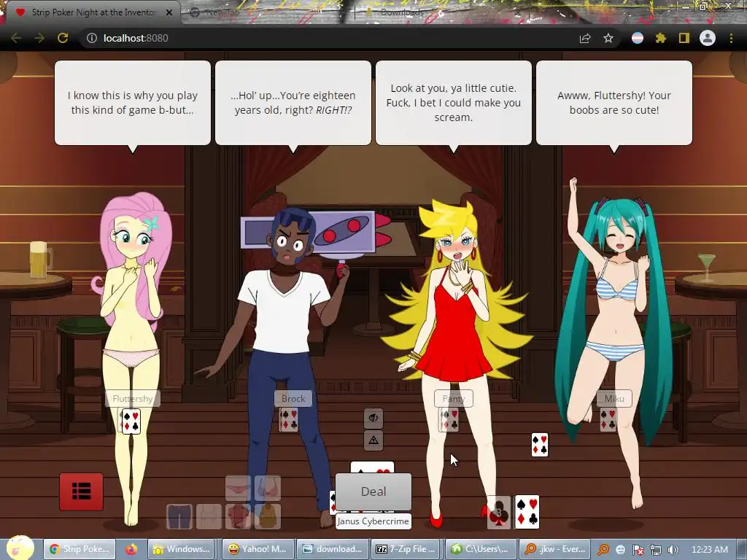Screen dimensions: 747x560
Task: Click the Deal button
Action: pos(373,491)
